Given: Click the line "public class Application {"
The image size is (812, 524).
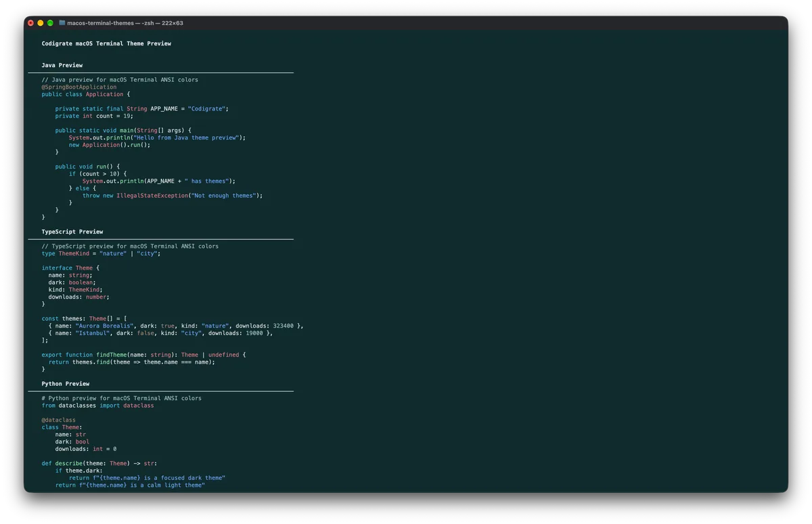Looking at the screenshot, I should [x=86, y=94].
